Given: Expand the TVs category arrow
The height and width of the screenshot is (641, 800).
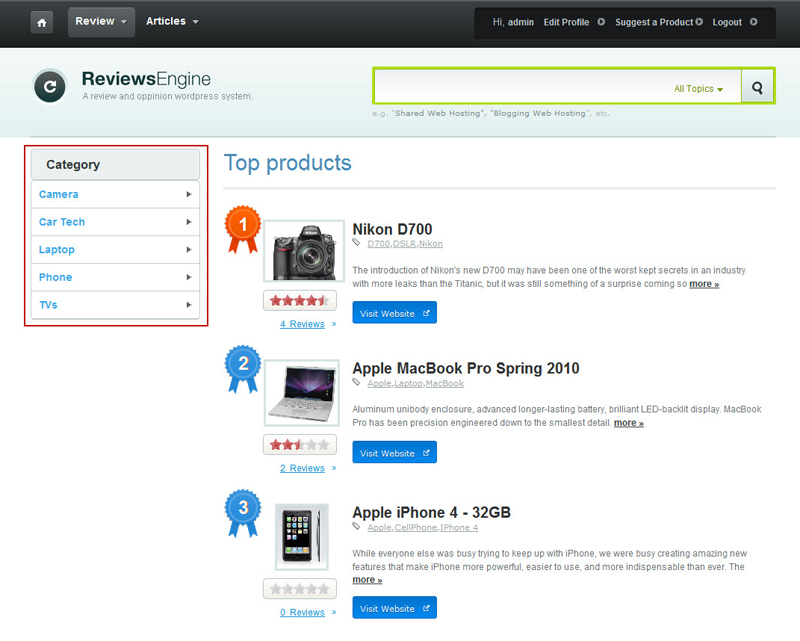Looking at the screenshot, I should coord(189,305).
